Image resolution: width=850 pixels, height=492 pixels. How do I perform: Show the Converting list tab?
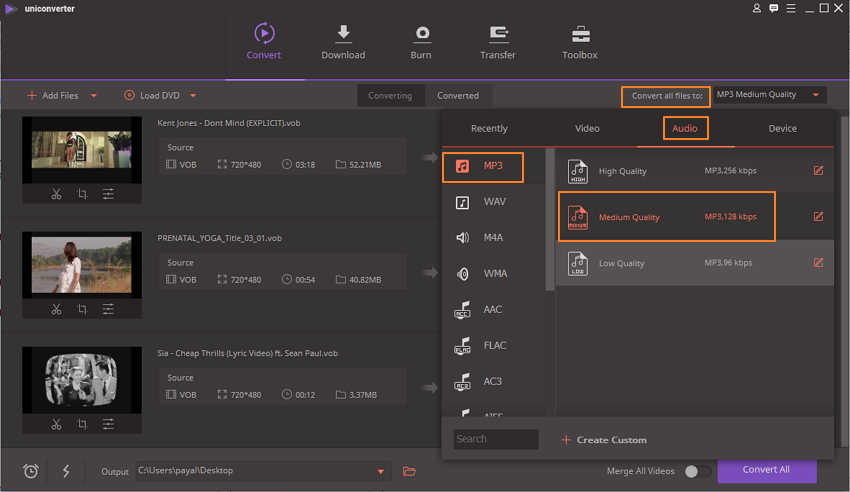390,95
